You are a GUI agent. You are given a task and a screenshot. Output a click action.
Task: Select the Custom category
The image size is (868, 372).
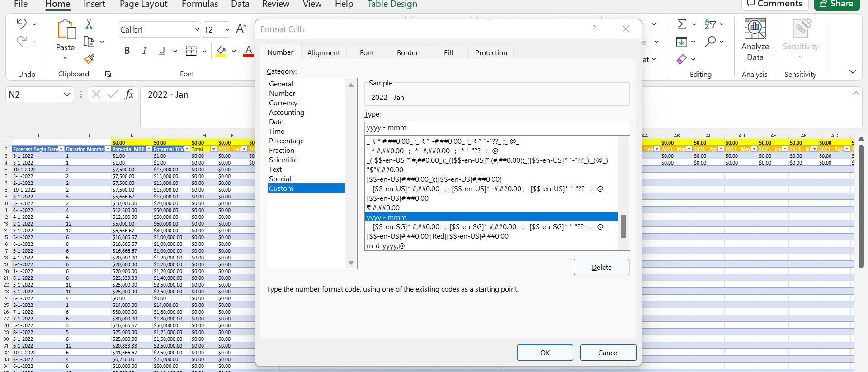[x=306, y=188]
